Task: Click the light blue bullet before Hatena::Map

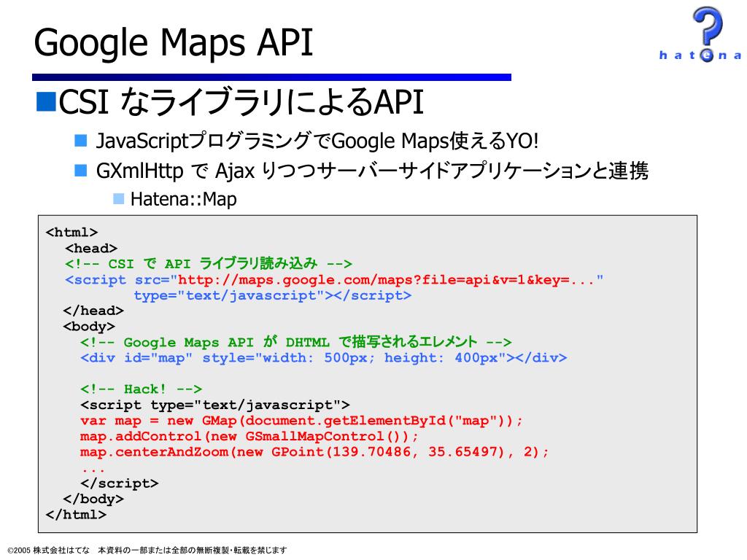Action: tap(118, 198)
